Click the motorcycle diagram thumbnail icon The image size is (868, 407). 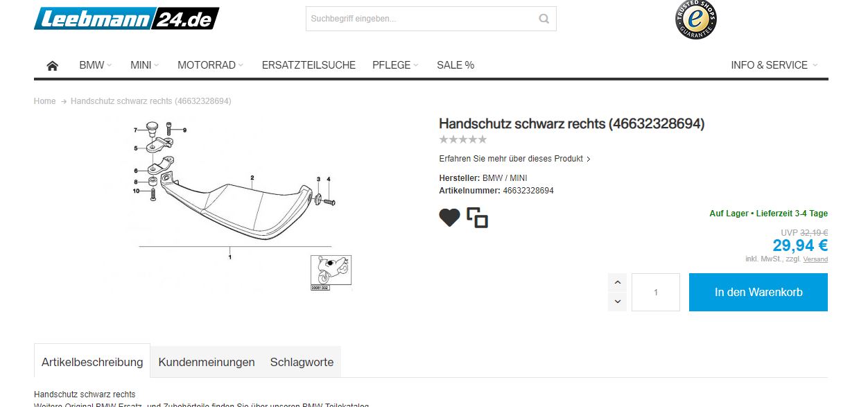(x=331, y=272)
